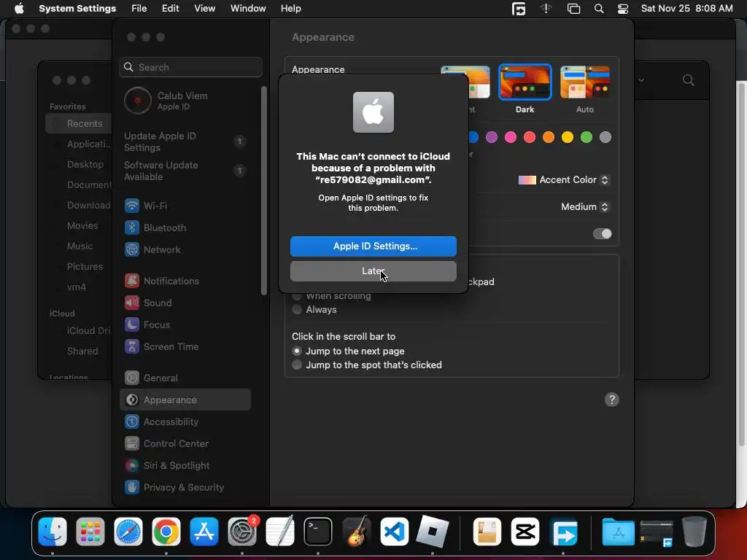747x560 pixels.
Task: Choose green accent color swatch
Action: point(587,138)
